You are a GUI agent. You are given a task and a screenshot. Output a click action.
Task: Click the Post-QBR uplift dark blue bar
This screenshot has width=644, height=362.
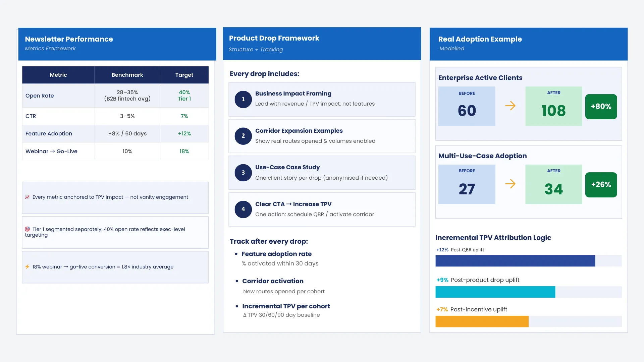515,261
